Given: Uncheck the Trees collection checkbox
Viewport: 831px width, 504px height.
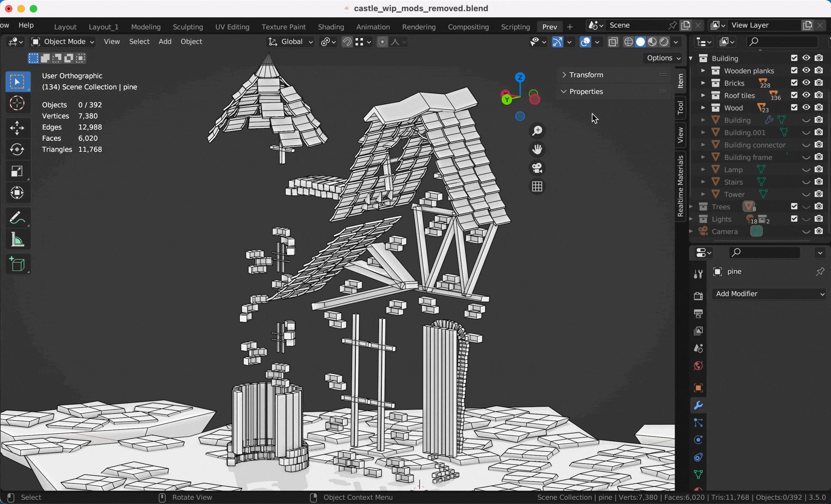Looking at the screenshot, I should 794,206.
